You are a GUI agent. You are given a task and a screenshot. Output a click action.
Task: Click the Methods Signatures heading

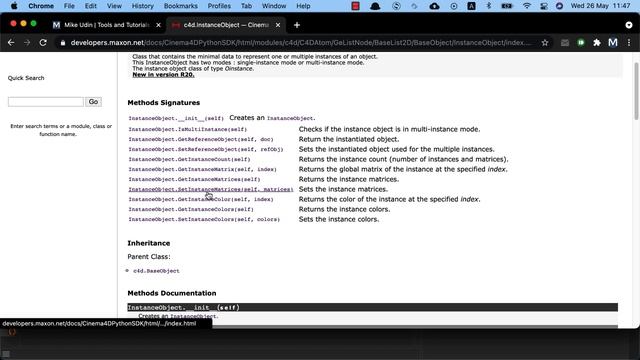164,102
